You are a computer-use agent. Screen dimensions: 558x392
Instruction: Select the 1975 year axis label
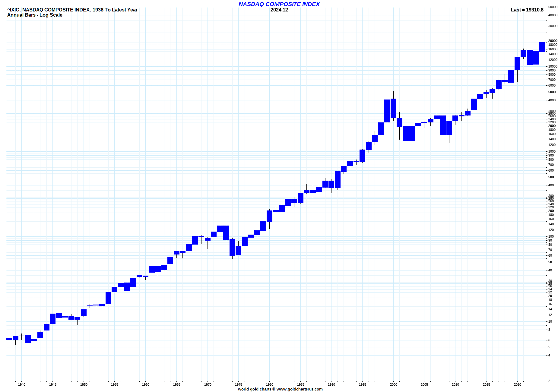coord(239,384)
